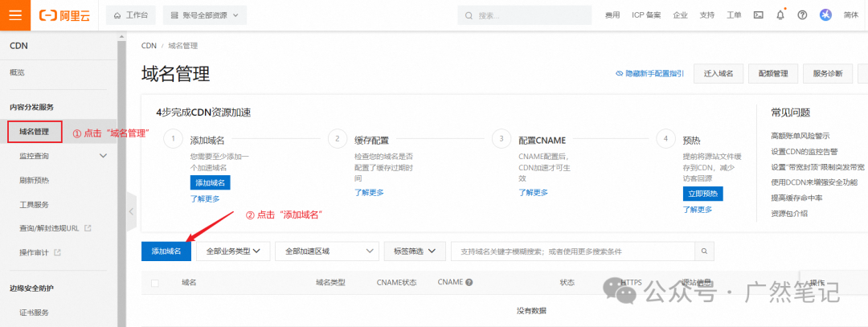Open 设置CDN的监控告警 FAQ link
The image size is (868, 327).
click(x=805, y=151)
